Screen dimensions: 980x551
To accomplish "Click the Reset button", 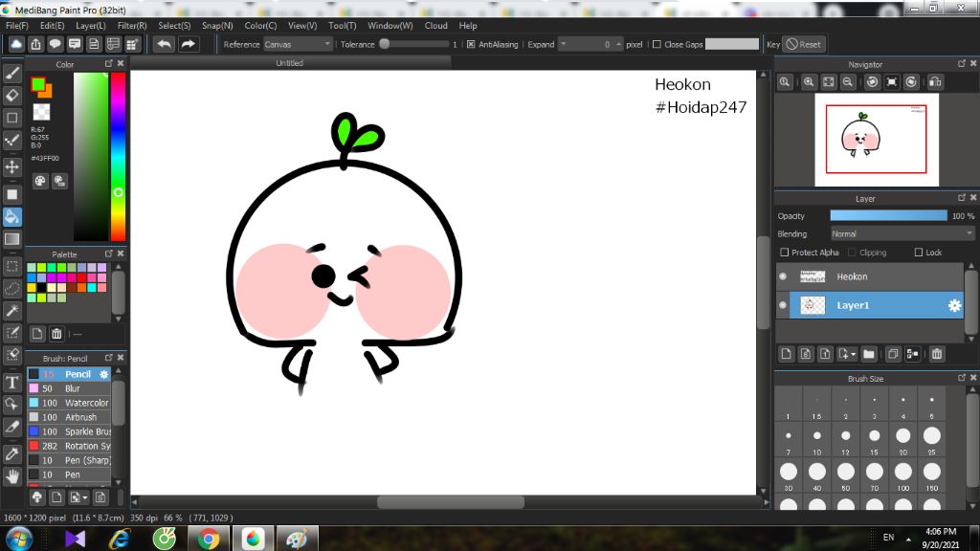I will click(804, 44).
